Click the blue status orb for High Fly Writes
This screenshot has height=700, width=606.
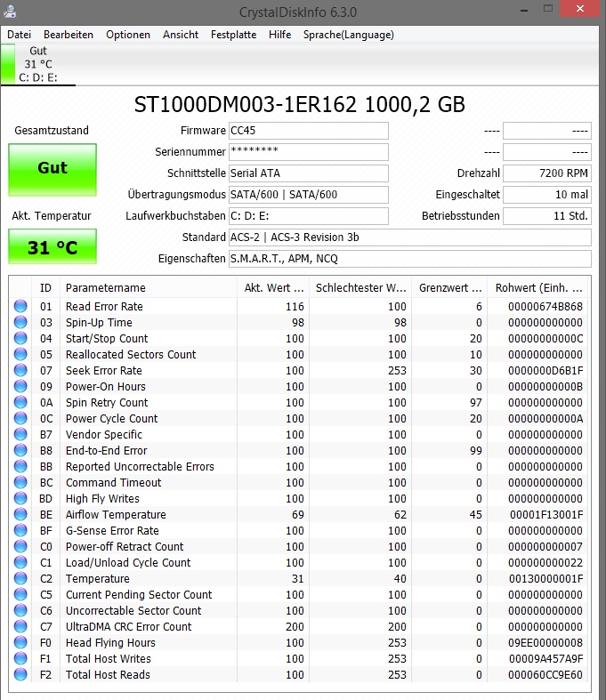click(20, 498)
